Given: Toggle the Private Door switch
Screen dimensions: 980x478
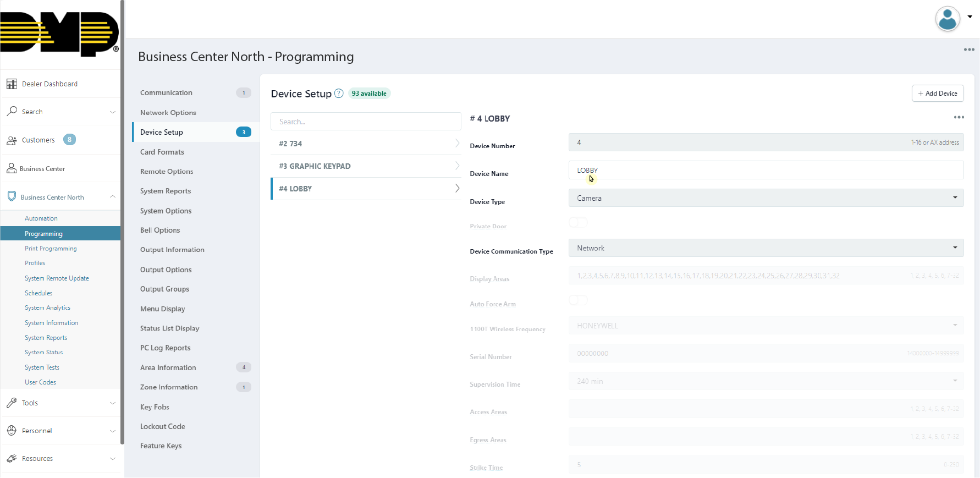Looking at the screenshot, I should 578,222.
